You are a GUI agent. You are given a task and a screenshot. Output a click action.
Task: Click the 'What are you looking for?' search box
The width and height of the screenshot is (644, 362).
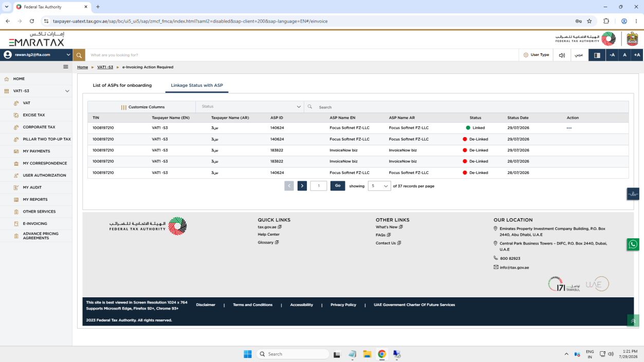coord(302,55)
